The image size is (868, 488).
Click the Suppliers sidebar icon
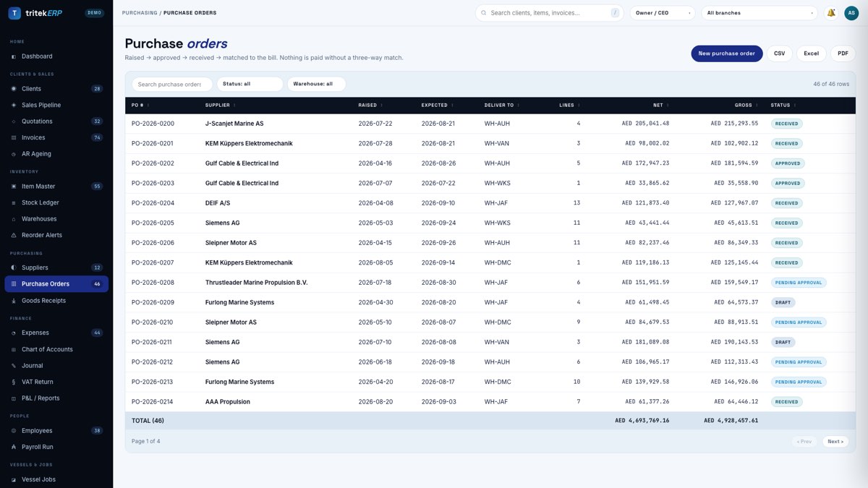[x=14, y=267]
